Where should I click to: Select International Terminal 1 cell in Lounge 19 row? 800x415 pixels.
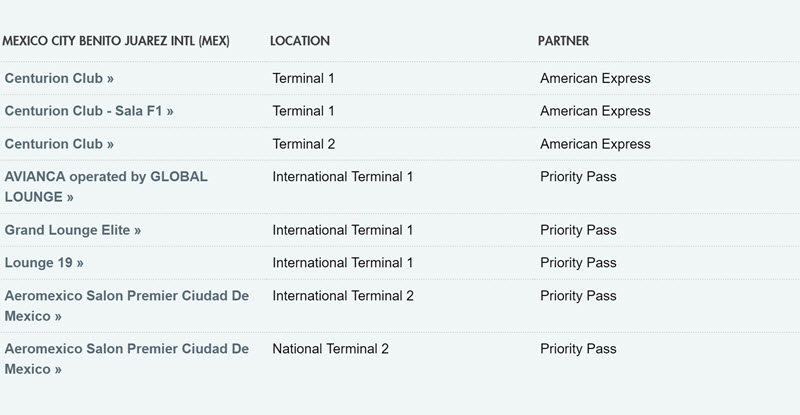click(342, 263)
